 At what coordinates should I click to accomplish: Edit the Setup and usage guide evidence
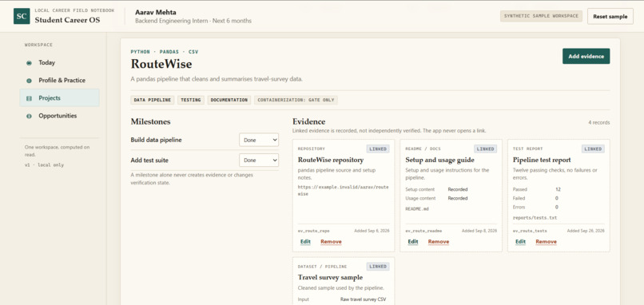click(413, 242)
